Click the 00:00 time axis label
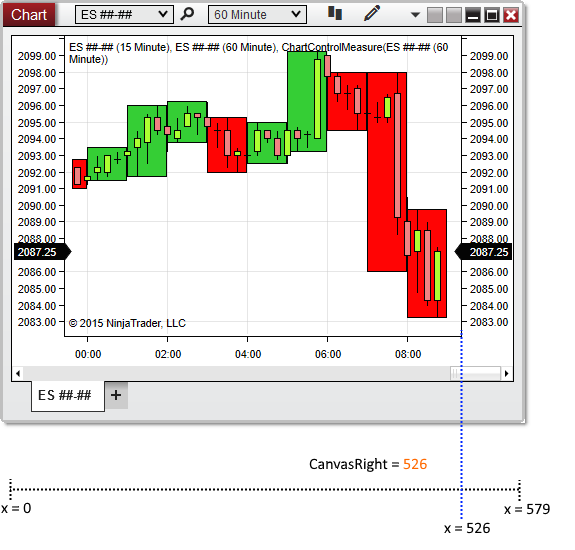Viewport: 575px width, 550px height. 88,354
